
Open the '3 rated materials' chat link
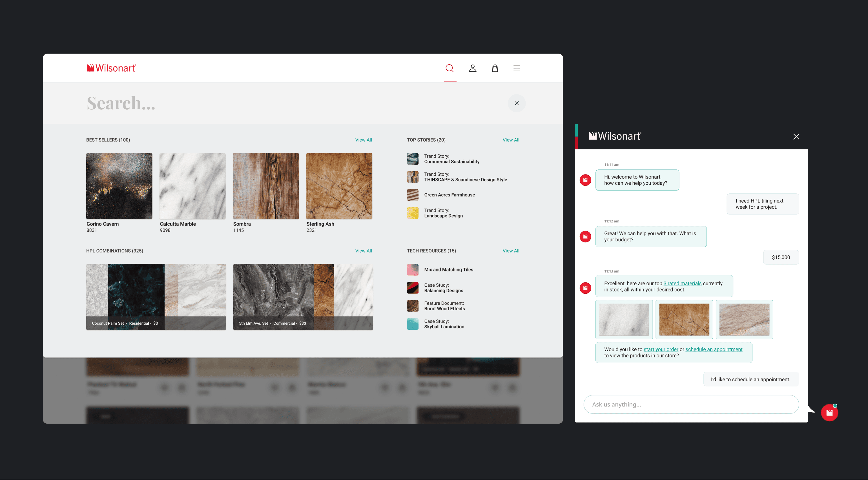click(682, 284)
